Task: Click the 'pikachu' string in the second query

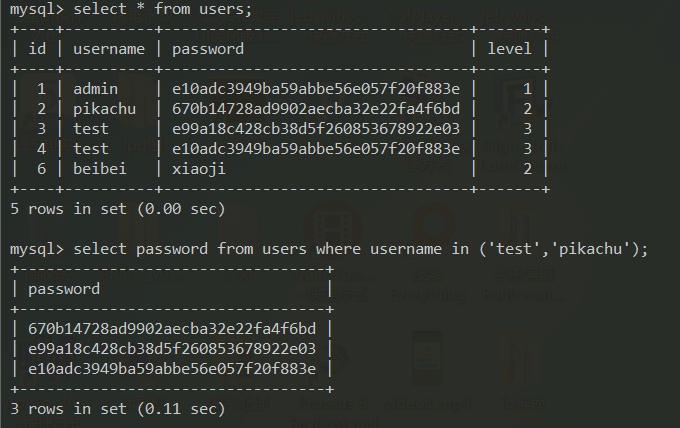Action: click(x=594, y=249)
